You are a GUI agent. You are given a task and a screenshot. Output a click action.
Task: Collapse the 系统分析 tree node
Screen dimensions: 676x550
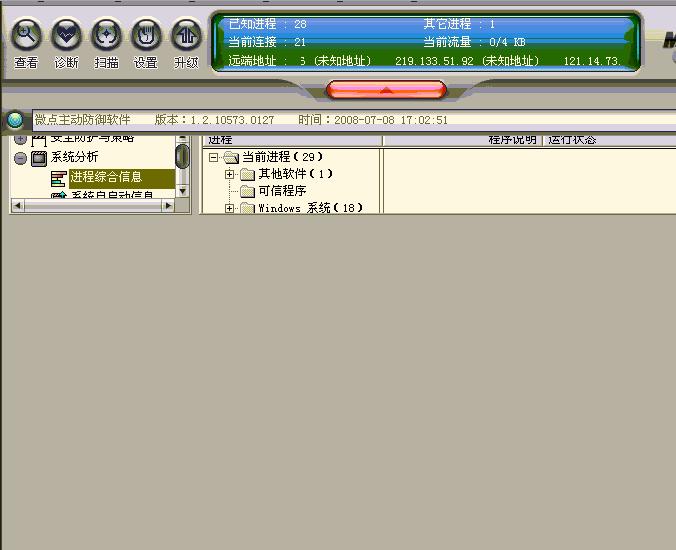click(x=20, y=158)
